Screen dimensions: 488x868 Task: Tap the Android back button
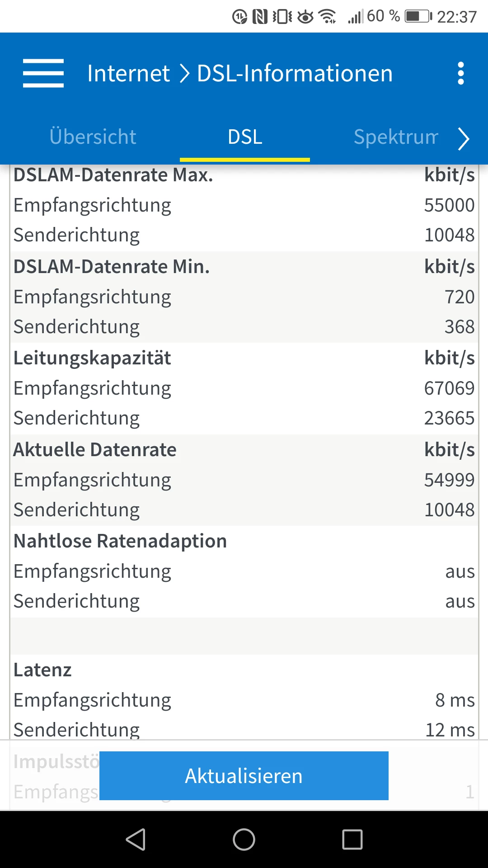coord(136,840)
